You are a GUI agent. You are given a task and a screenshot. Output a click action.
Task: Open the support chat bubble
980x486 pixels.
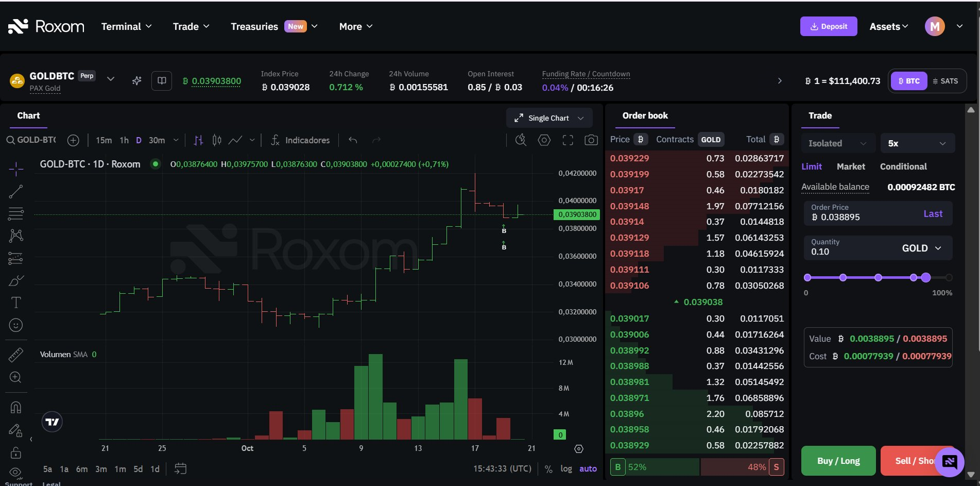pos(949,462)
